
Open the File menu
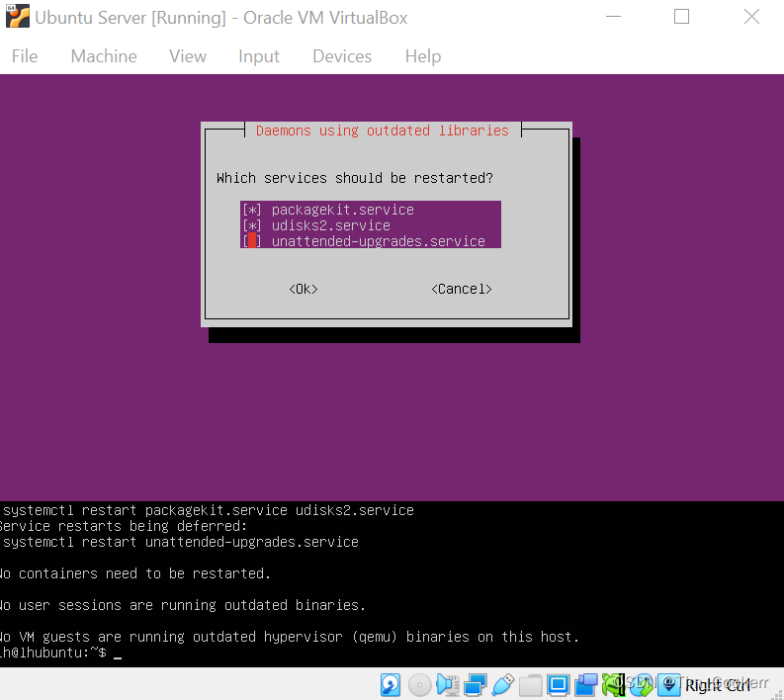[25, 56]
